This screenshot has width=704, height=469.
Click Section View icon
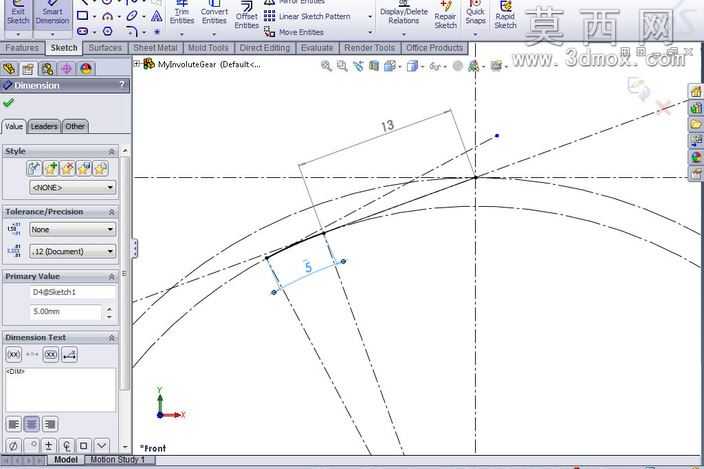374,66
